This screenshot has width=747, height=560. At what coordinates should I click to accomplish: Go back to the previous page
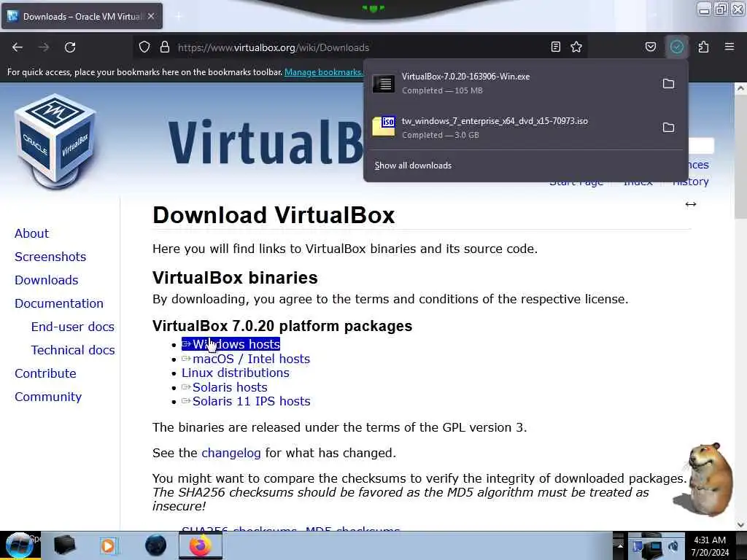pyautogui.click(x=18, y=47)
